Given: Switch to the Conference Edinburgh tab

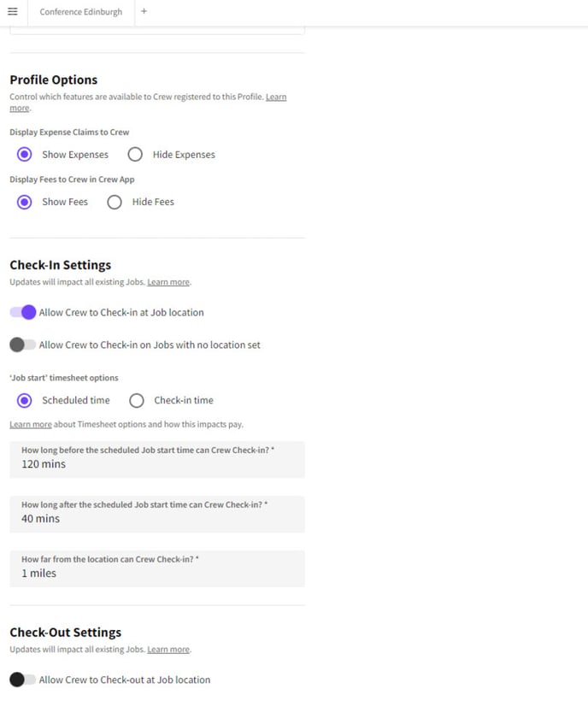Looking at the screenshot, I should (x=81, y=12).
